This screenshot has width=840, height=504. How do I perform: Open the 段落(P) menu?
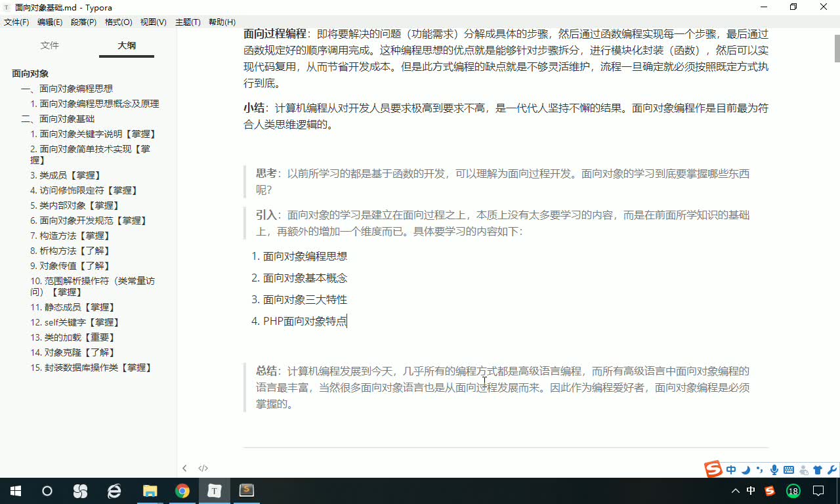click(83, 22)
